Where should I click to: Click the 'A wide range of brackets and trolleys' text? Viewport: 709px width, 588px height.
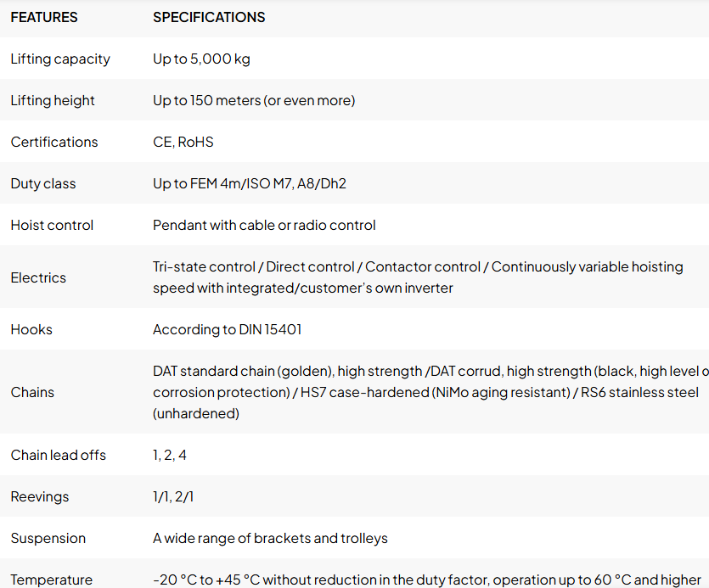click(270, 538)
